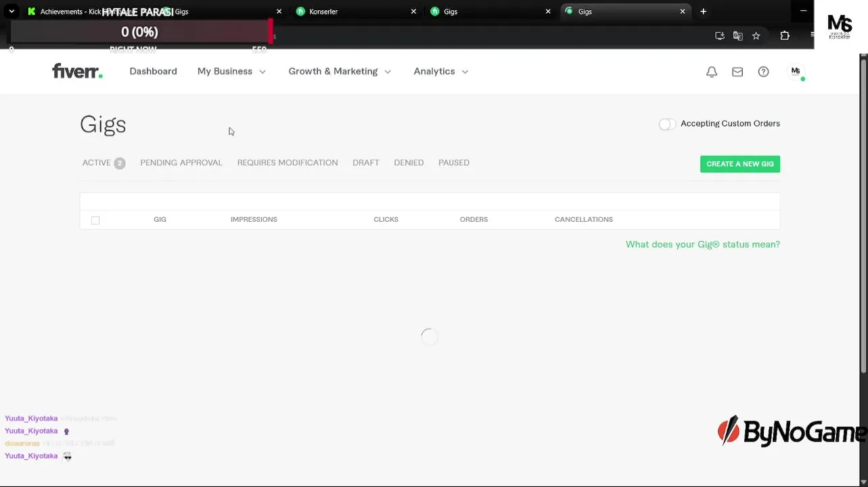Viewport: 868px width, 487px height.
Task: Check the select-all gigs checkbox
Action: pos(95,220)
